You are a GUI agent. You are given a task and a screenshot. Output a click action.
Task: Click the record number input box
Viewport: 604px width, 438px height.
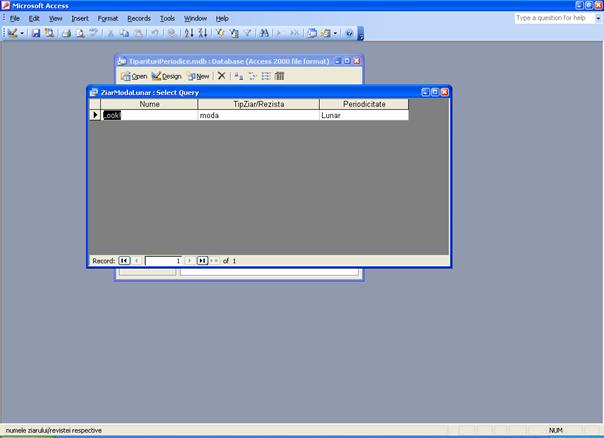point(163,260)
